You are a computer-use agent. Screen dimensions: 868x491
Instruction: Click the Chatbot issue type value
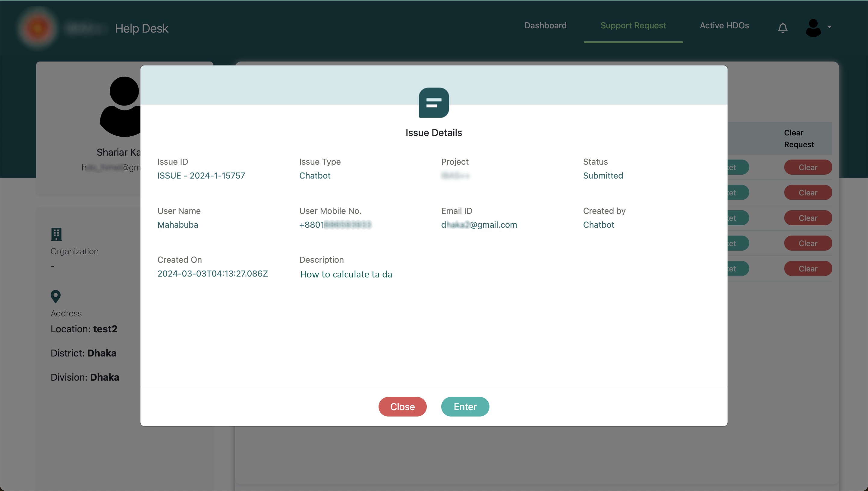[315, 176]
